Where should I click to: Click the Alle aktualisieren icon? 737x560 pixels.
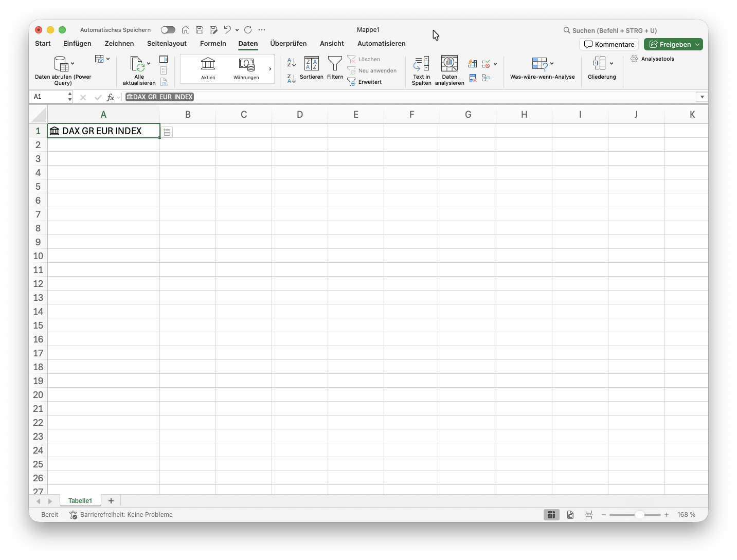coord(137,64)
